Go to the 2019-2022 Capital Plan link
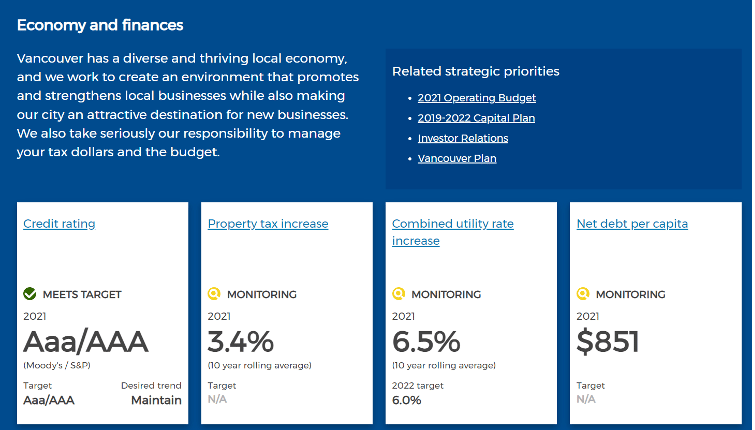 (x=476, y=118)
